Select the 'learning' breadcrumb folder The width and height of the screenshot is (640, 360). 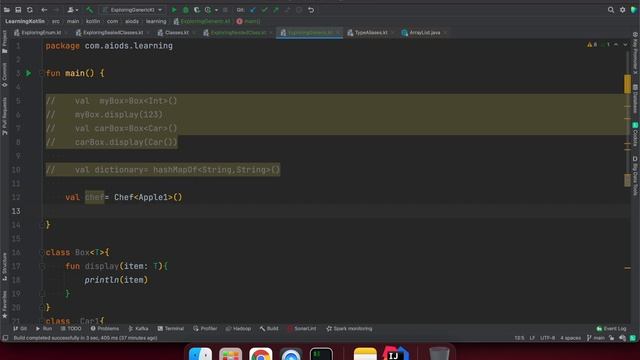pos(156,21)
